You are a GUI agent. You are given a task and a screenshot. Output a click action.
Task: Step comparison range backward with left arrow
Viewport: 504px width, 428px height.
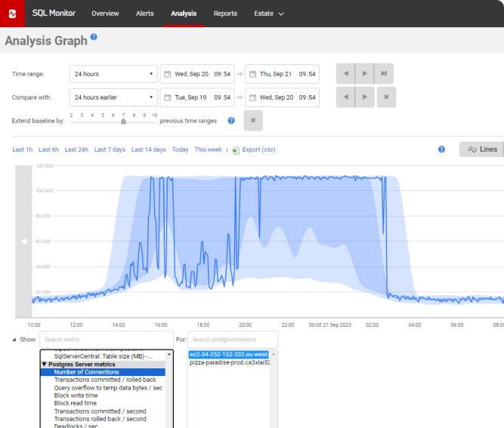[345, 97]
